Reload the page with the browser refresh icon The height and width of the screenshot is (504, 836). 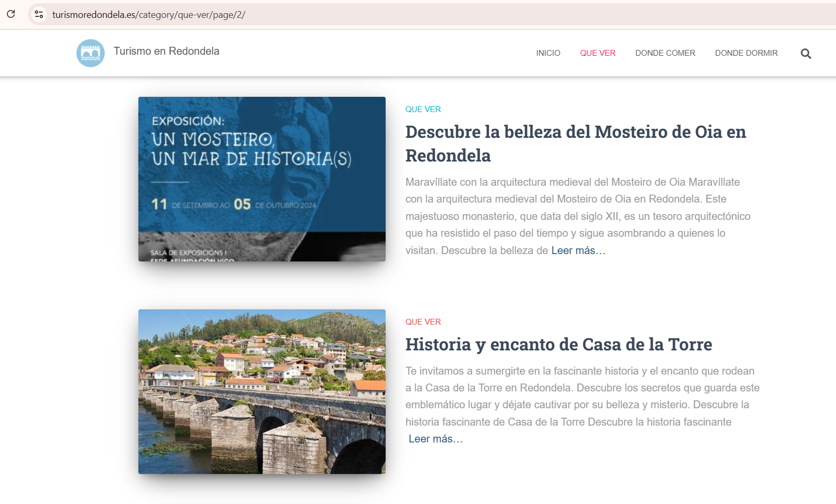(11, 14)
